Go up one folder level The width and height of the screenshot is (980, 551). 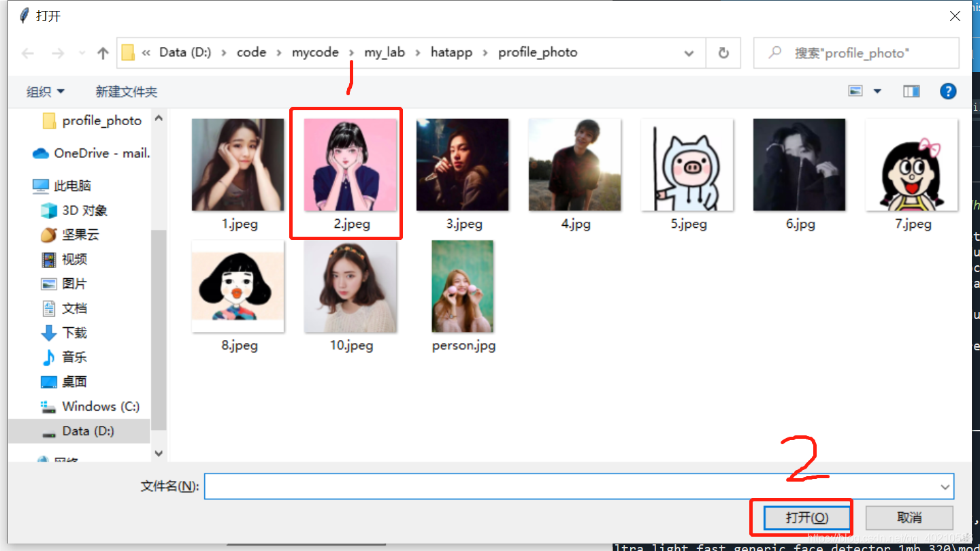(x=103, y=53)
